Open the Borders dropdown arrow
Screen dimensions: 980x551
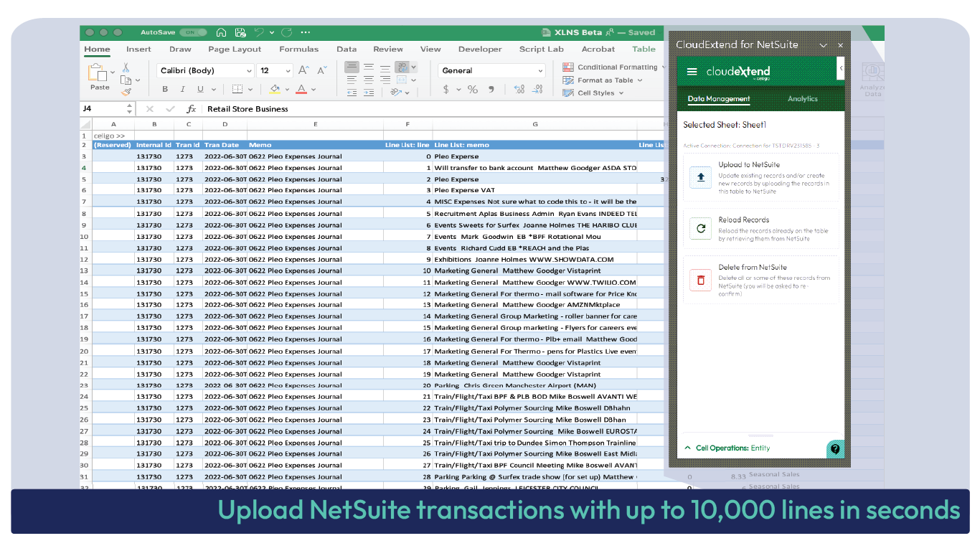250,90
